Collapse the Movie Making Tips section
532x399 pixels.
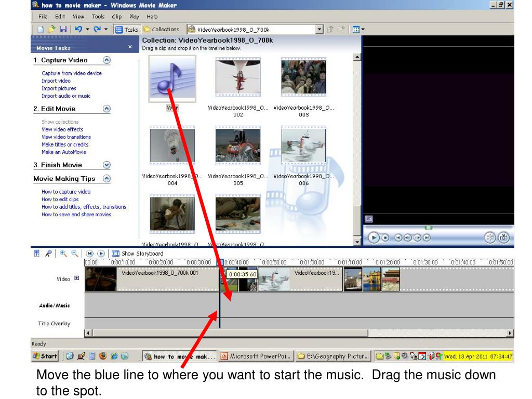[107, 179]
